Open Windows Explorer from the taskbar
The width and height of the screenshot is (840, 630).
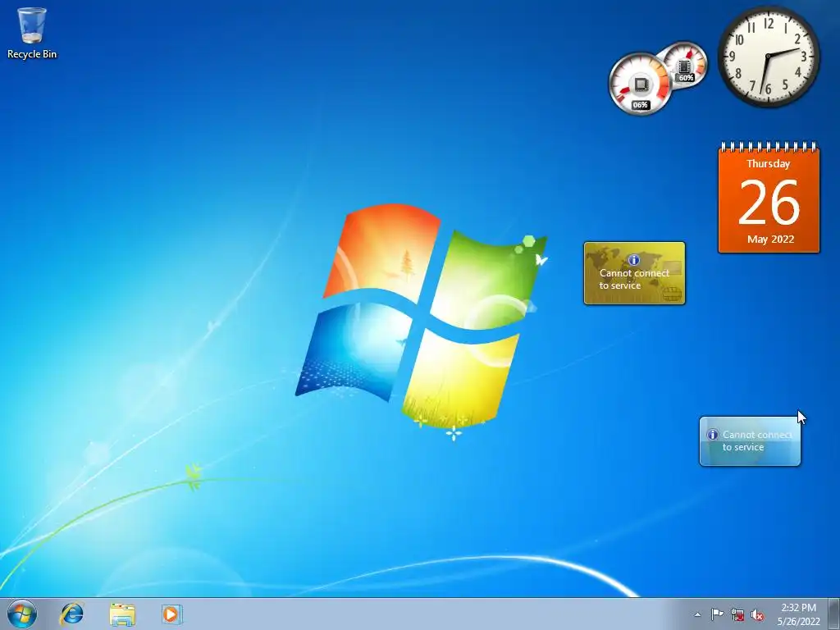pos(122,614)
